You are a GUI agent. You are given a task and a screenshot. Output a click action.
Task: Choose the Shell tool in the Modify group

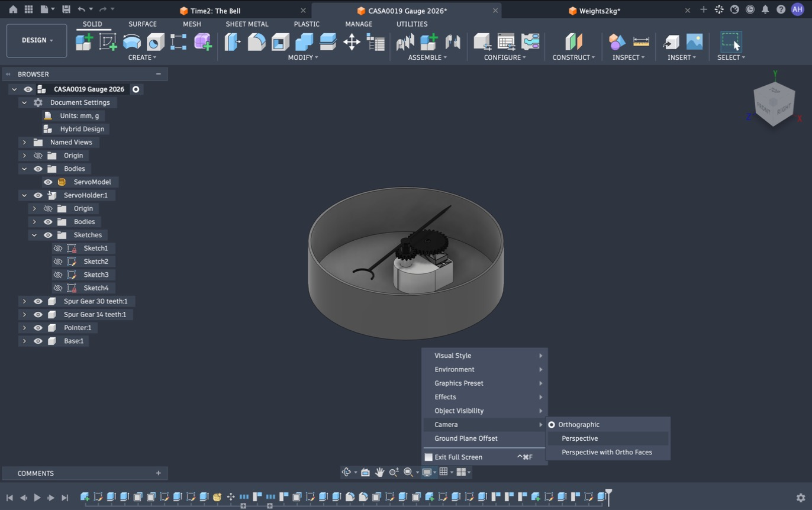click(280, 42)
